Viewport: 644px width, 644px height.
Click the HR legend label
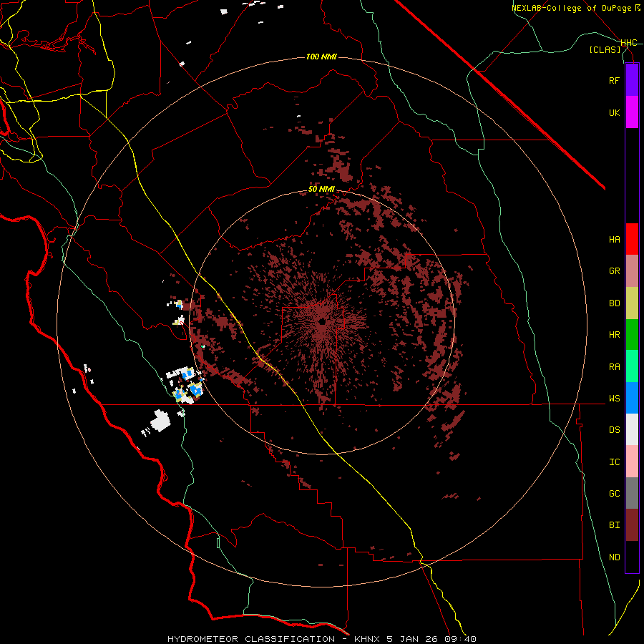[x=614, y=335]
